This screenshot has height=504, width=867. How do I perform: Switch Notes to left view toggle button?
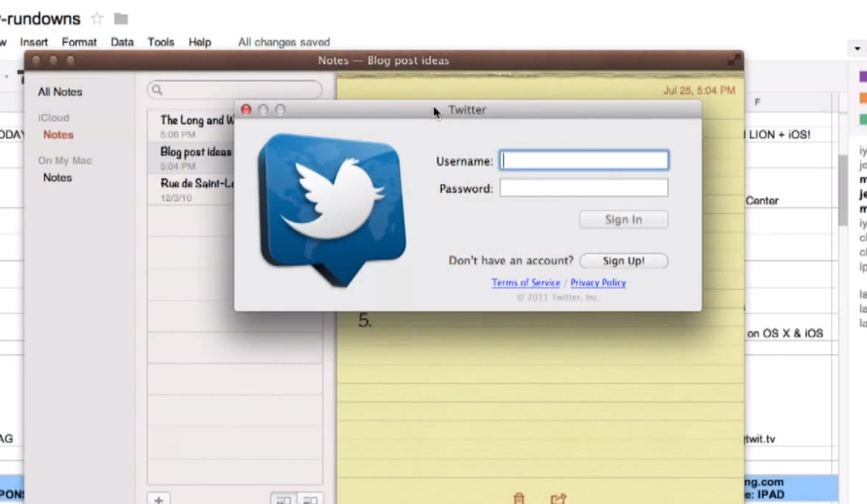pos(283,499)
